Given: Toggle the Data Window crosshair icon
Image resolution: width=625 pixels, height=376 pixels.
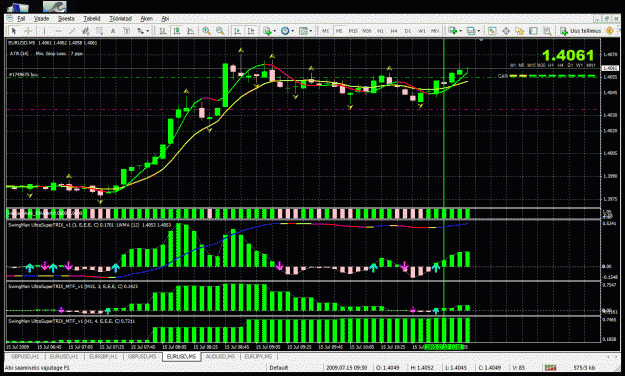Looking at the screenshot, I should 506,31.
